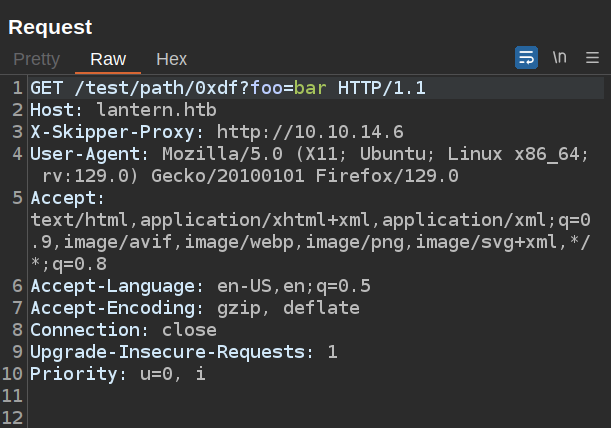The image size is (611, 428).
Task: Click the Accept-Language header line
Action: pyautogui.click(x=200, y=286)
